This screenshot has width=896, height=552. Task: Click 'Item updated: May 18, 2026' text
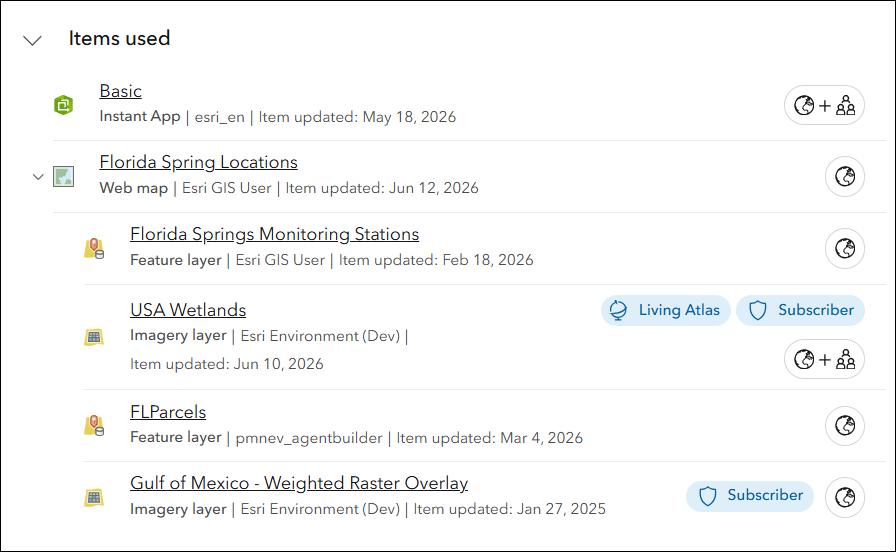click(x=357, y=117)
